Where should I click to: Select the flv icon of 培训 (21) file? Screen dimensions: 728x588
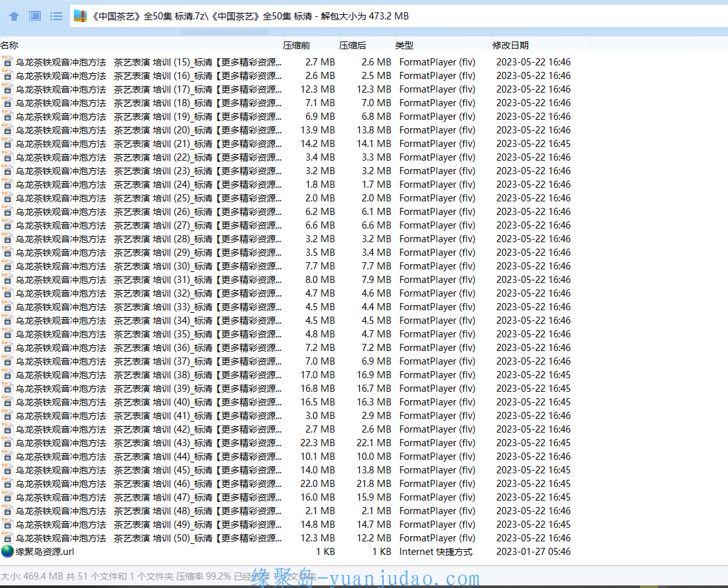click(7, 144)
